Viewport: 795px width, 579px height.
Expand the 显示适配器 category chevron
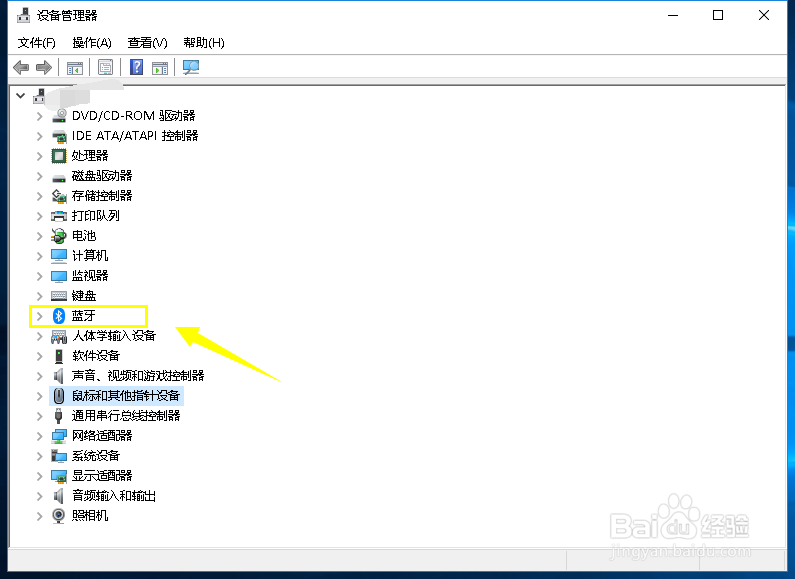tap(40, 476)
